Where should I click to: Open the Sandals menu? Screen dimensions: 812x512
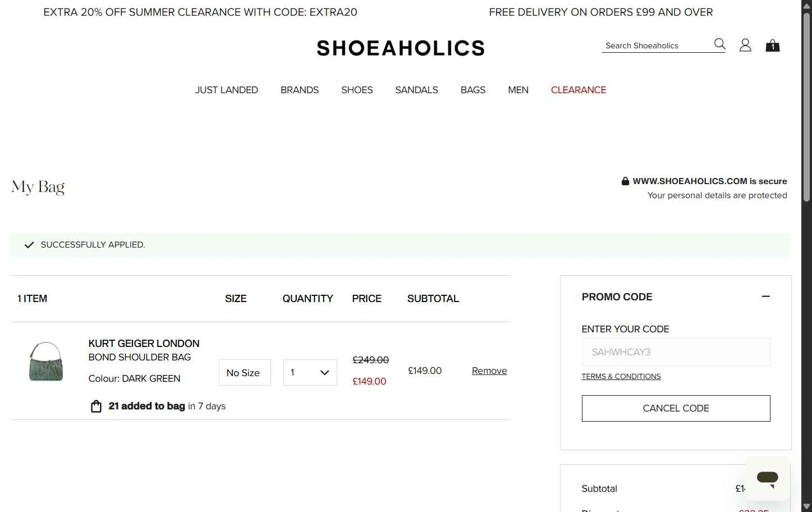click(416, 90)
